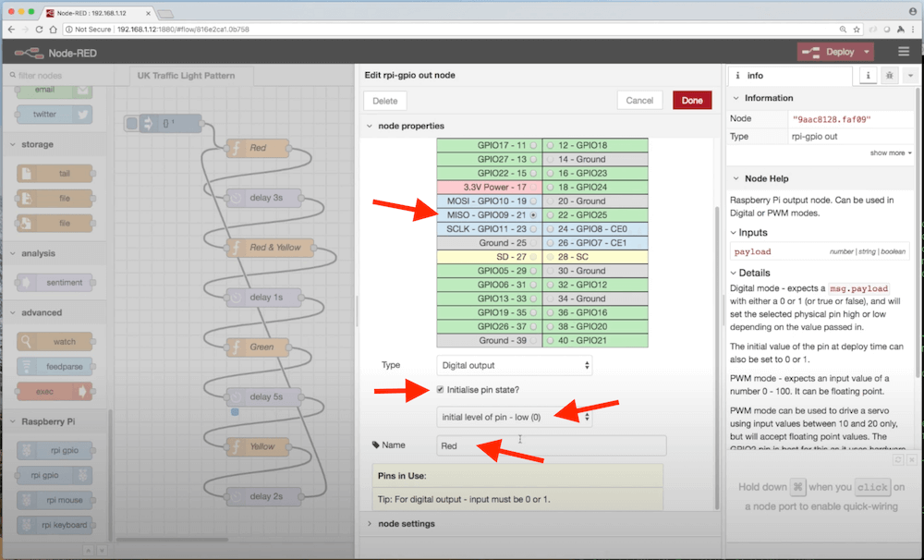The width and height of the screenshot is (924, 560).
Task: Select the delay 1s node
Action: (264, 297)
